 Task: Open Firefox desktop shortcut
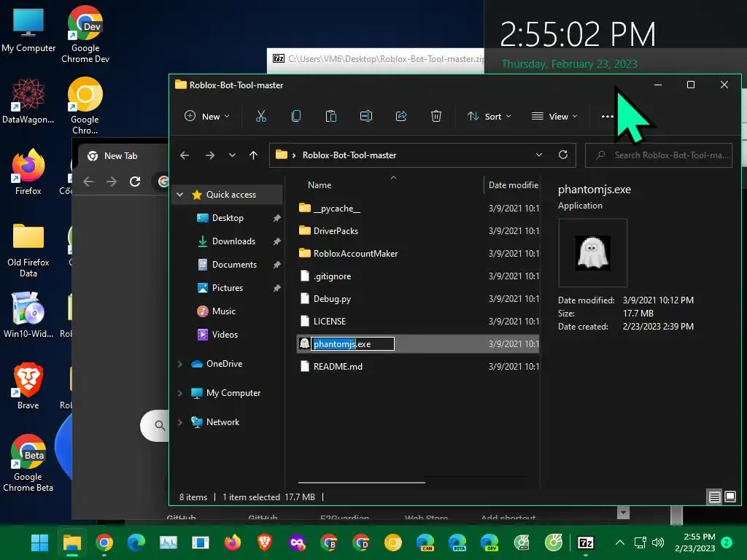tap(28, 172)
